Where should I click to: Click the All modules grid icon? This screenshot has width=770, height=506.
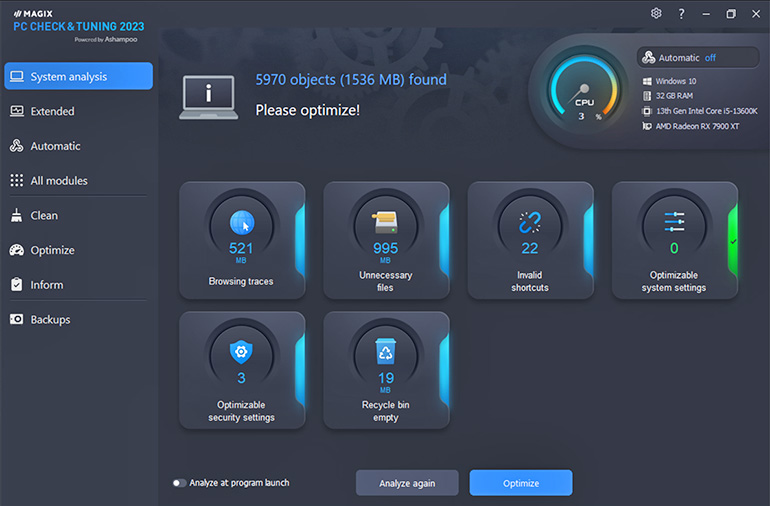click(x=17, y=180)
